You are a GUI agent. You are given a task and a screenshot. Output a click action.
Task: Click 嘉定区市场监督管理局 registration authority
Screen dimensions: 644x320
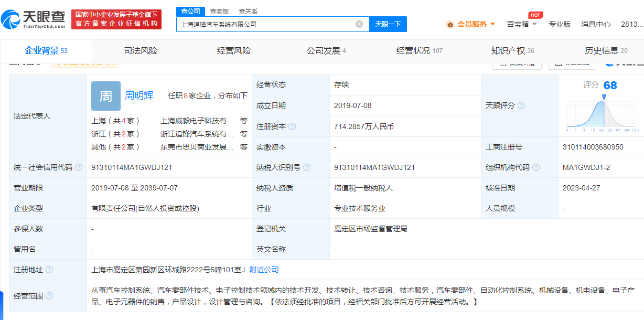point(371,229)
